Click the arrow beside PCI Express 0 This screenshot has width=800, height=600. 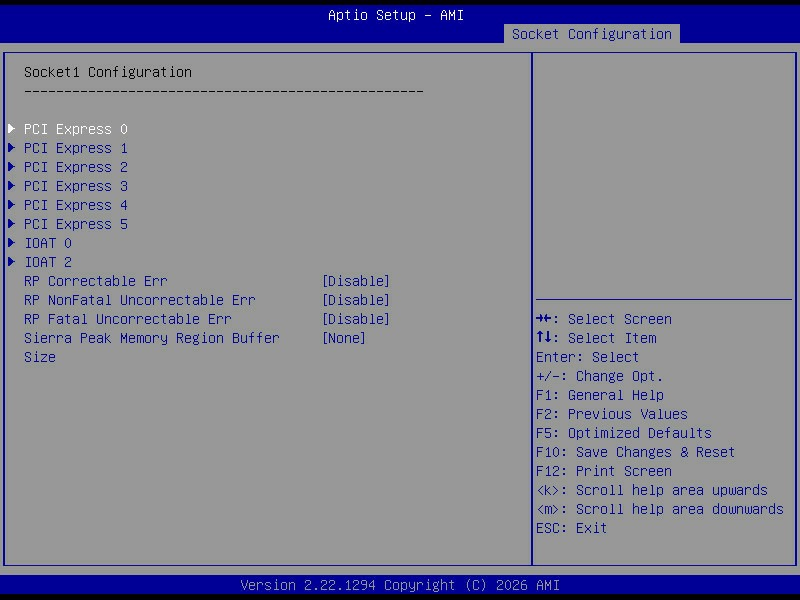(x=11, y=129)
